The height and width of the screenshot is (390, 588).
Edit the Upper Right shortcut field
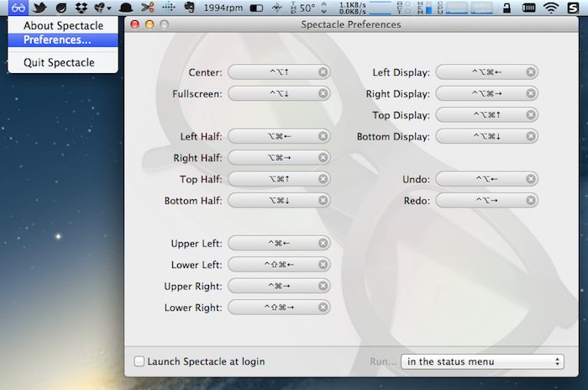click(279, 286)
